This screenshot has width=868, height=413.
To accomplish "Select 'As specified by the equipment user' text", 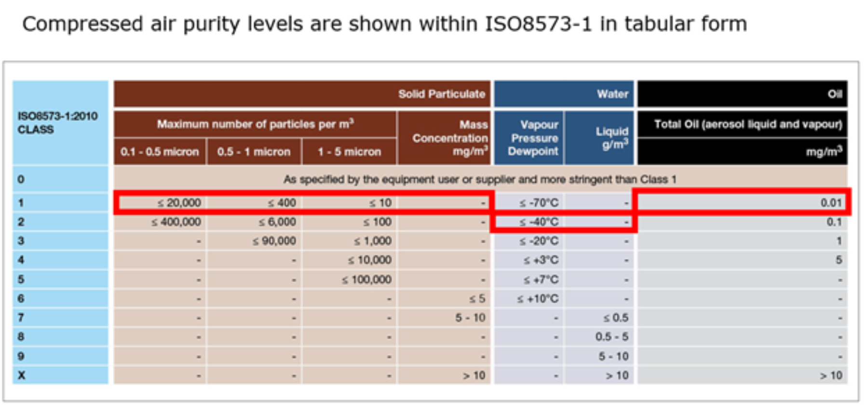I will tap(480, 179).
